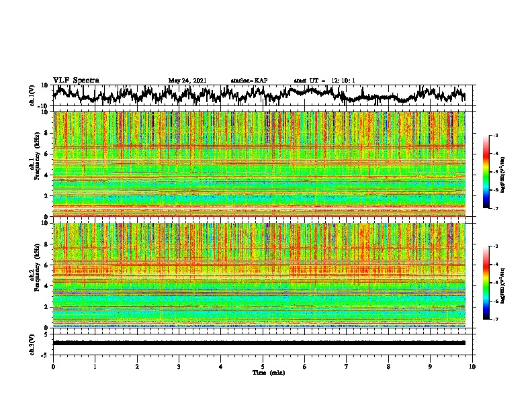Click time axis tick label "5"

click(263, 367)
